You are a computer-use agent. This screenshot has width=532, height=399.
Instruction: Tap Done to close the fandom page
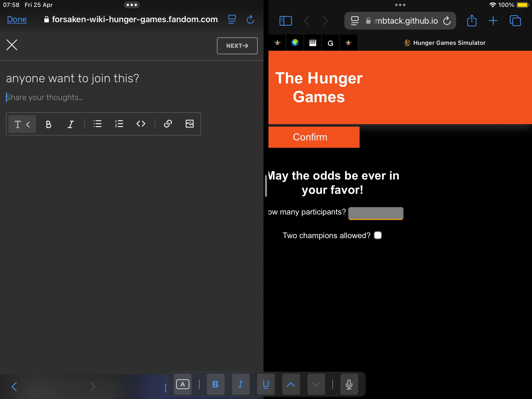17,19
